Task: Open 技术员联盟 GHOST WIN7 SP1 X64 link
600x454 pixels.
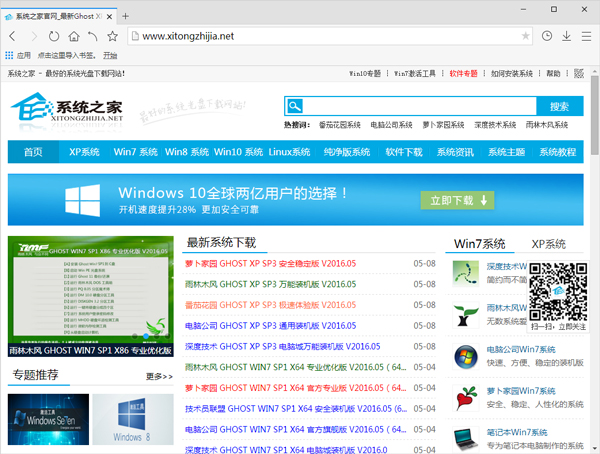Action: point(296,408)
